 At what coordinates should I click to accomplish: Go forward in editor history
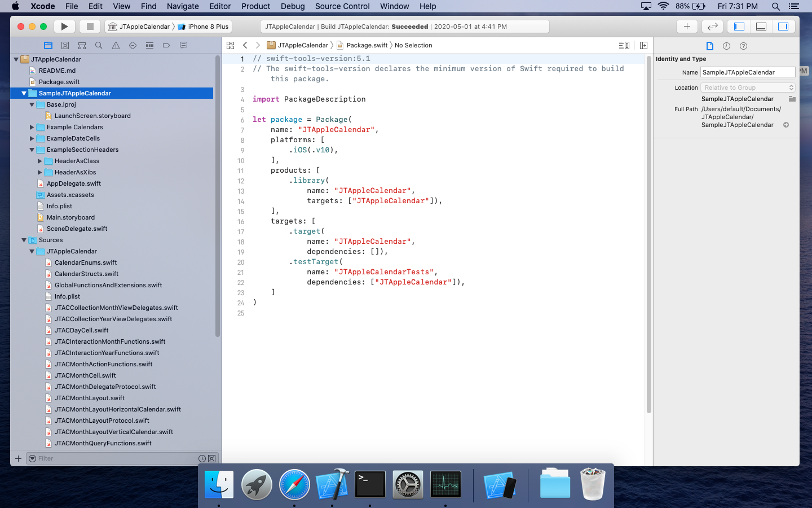258,45
